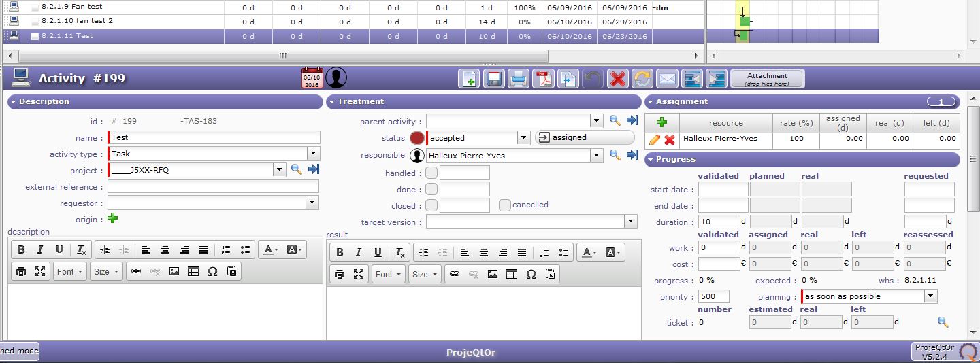
Task: Expand the status dropdown showing 'accepted'
Action: pyautogui.click(x=523, y=138)
